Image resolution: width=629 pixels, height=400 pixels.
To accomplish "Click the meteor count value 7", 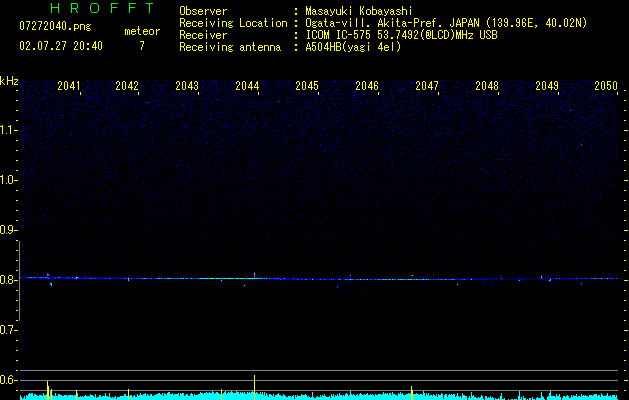I will [x=142, y=46].
